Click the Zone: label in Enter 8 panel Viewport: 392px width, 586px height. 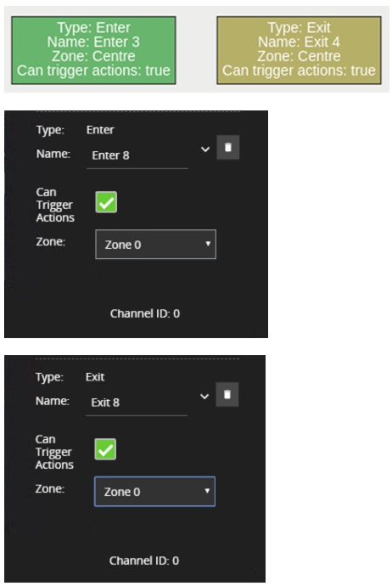coord(51,241)
